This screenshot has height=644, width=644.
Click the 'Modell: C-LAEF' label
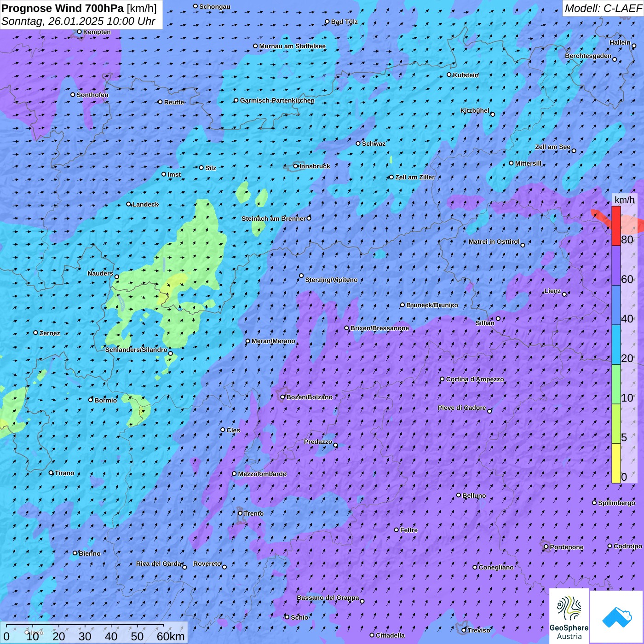pos(603,8)
